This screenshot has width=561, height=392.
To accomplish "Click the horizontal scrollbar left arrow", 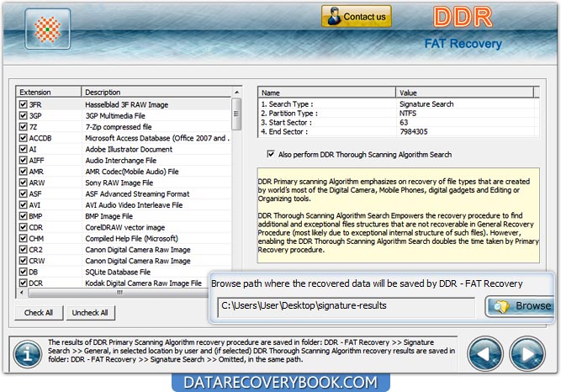I will [22, 293].
